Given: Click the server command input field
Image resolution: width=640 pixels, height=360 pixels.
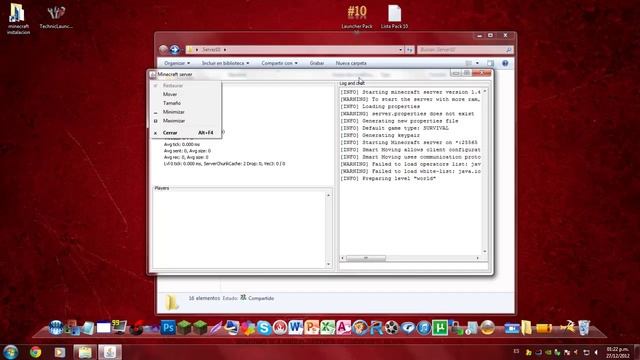Looking at the screenshot, I should [x=413, y=267].
